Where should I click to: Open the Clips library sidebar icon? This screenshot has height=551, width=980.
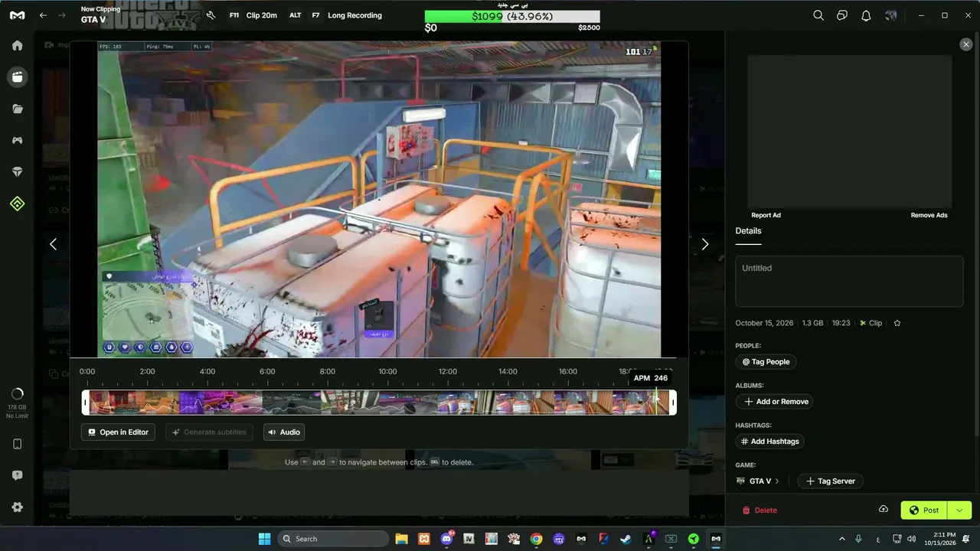[x=17, y=77]
